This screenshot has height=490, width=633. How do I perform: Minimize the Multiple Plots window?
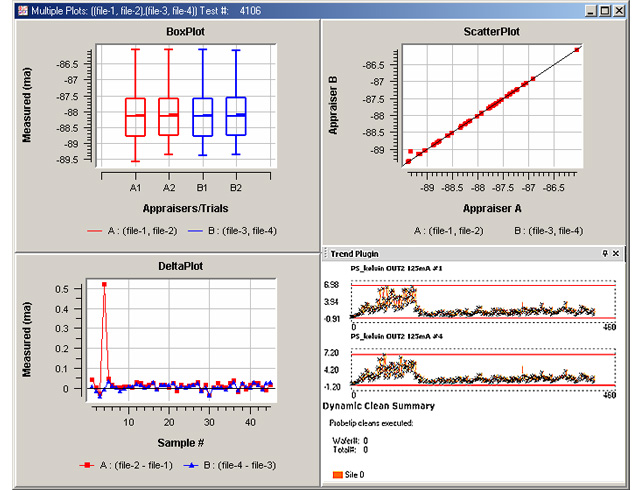click(x=591, y=11)
